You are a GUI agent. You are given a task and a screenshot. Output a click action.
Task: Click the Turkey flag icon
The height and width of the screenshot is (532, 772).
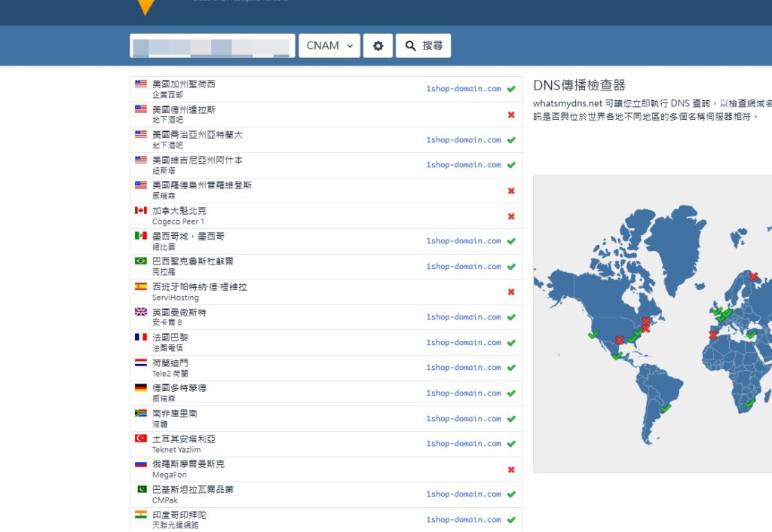point(141,439)
